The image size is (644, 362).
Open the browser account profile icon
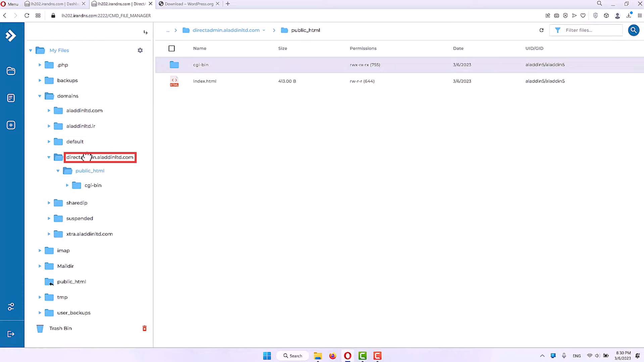click(617, 15)
